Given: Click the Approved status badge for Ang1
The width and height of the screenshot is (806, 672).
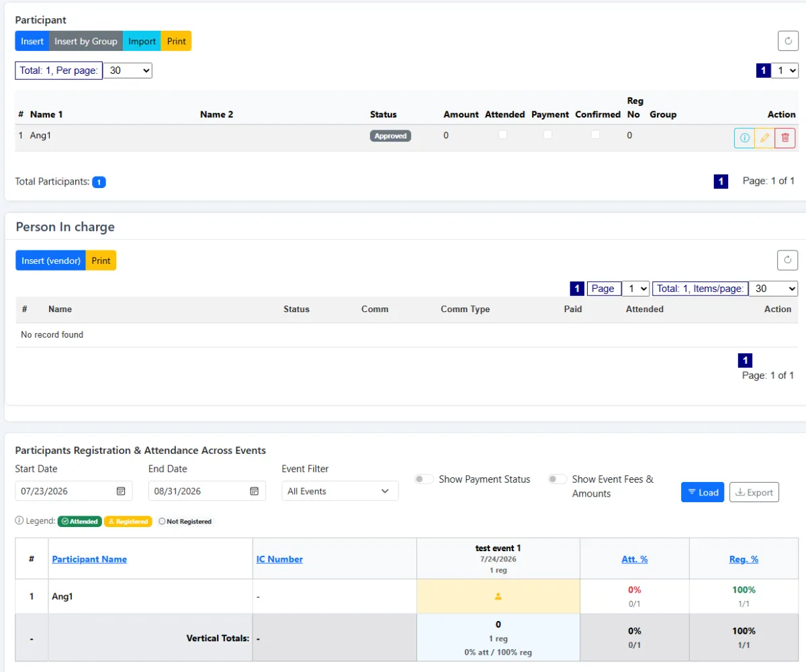Looking at the screenshot, I should pos(391,136).
